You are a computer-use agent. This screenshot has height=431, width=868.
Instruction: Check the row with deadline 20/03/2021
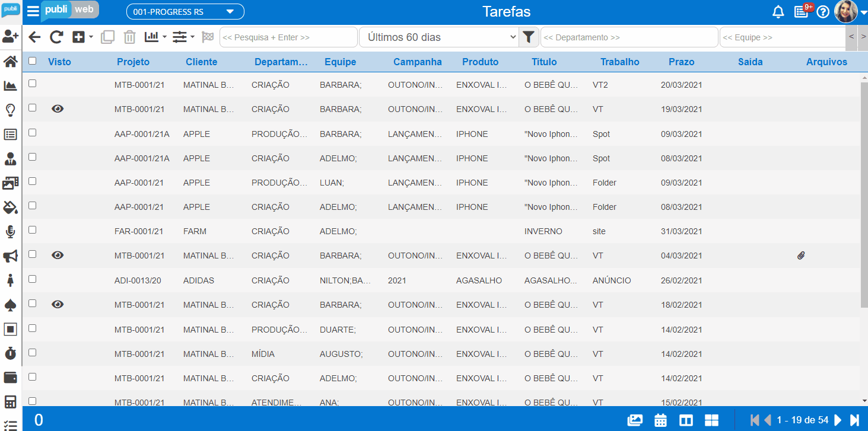pos(32,84)
